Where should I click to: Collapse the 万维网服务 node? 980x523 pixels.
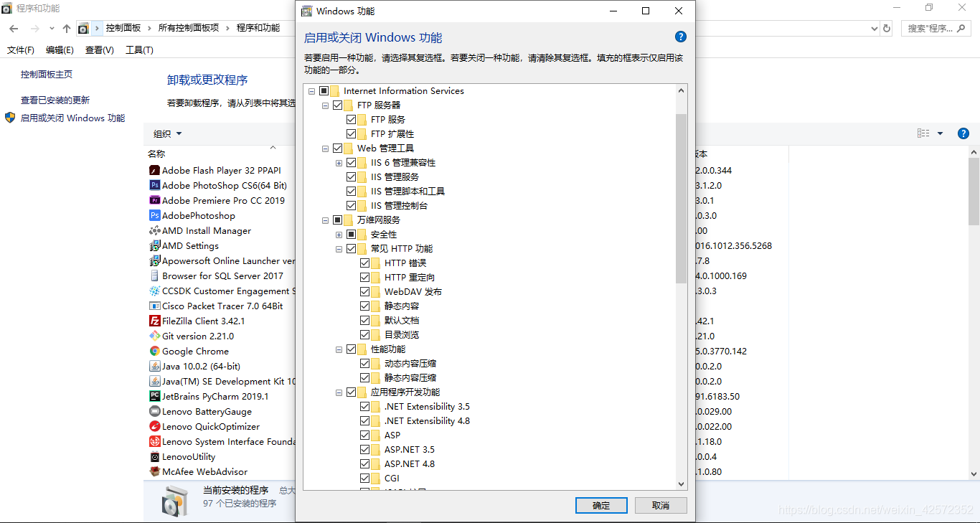(325, 220)
